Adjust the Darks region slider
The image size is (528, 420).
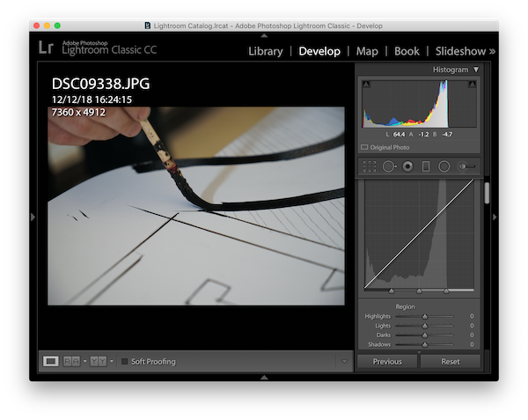tap(425, 335)
